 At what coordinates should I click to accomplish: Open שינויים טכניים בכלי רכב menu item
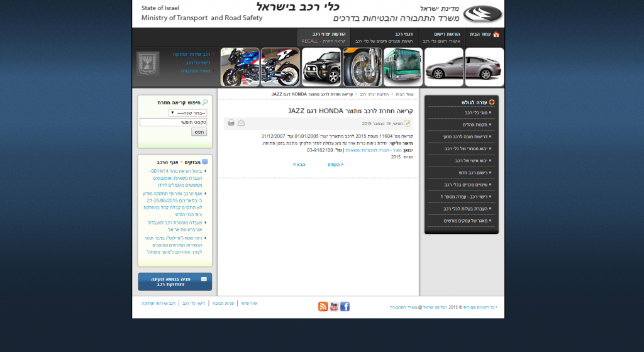pos(466,185)
